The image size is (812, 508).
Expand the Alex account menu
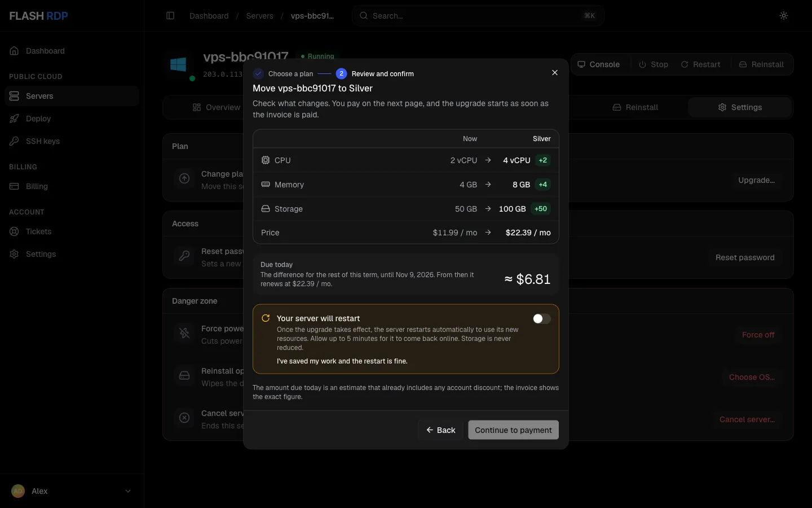(x=72, y=491)
